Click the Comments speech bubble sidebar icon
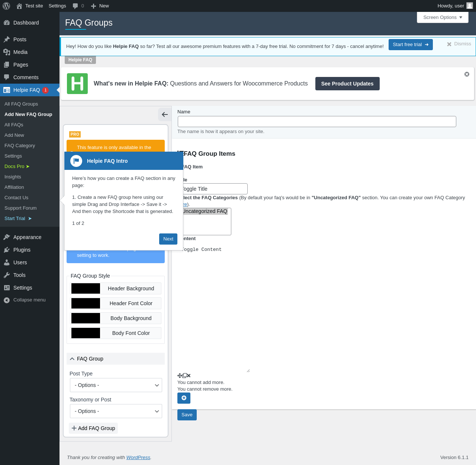This screenshot has height=465, width=476. point(7,77)
